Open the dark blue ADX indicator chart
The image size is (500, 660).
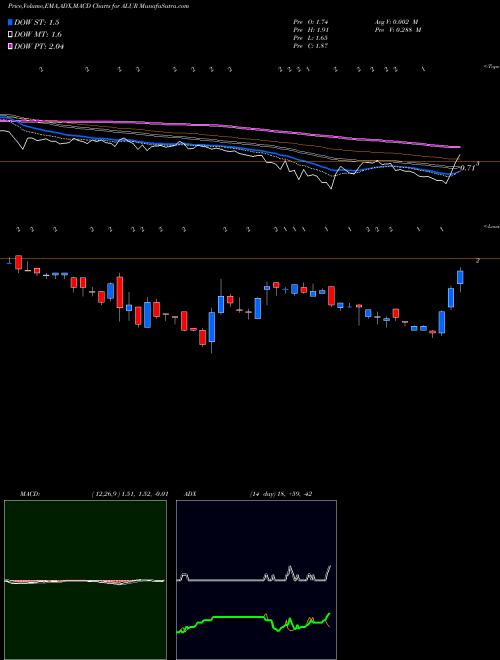coord(256,580)
